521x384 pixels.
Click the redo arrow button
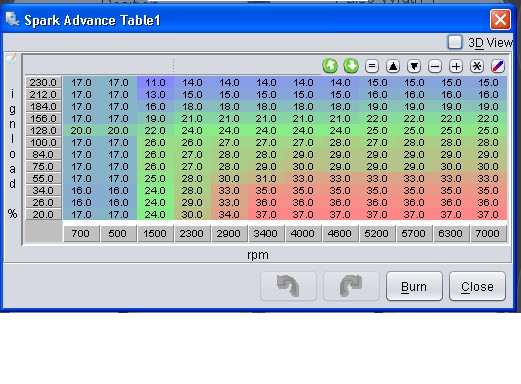click(x=351, y=286)
